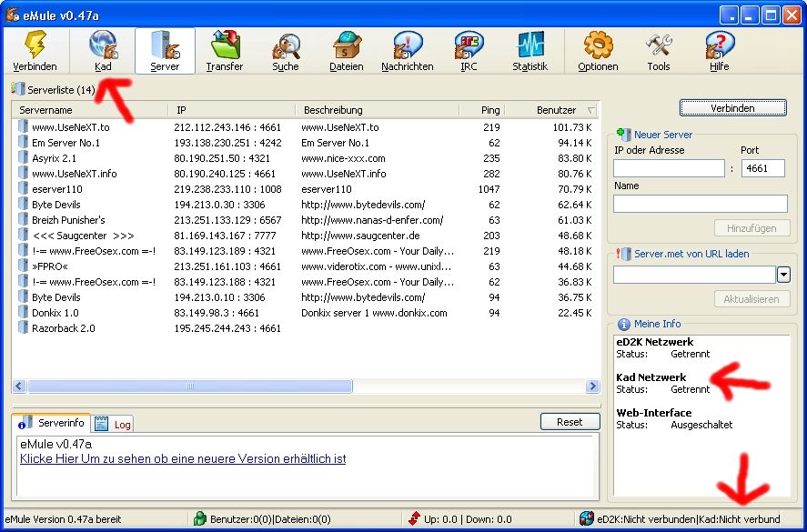Viewport: 807px width, 532px height.
Task: Click the status text eMule Version 0.47a bereit
Action: (x=64, y=519)
